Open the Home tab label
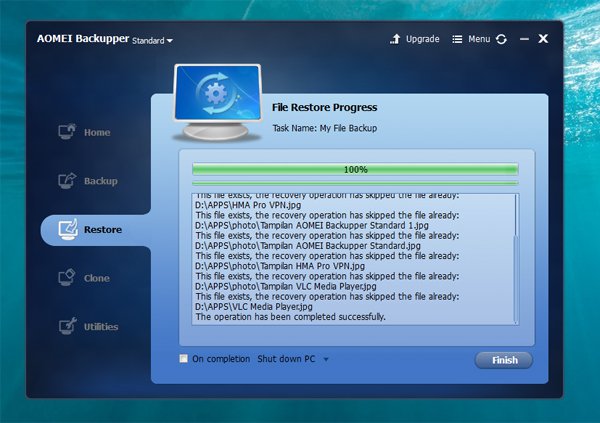The width and height of the screenshot is (600, 423). [97, 132]
